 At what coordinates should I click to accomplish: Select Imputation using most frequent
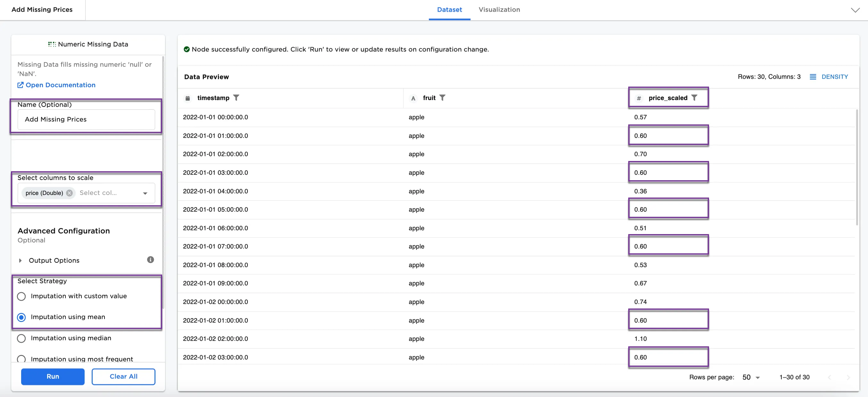pyautogui.click(x=21, y=359)
